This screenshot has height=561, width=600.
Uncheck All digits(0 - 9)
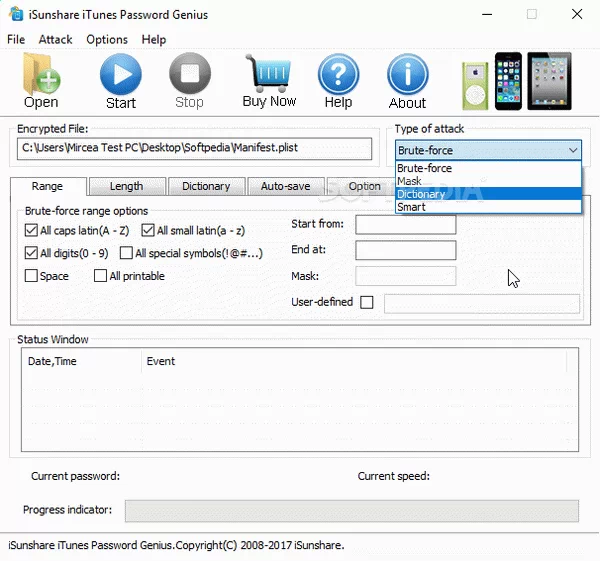(31, 253)
